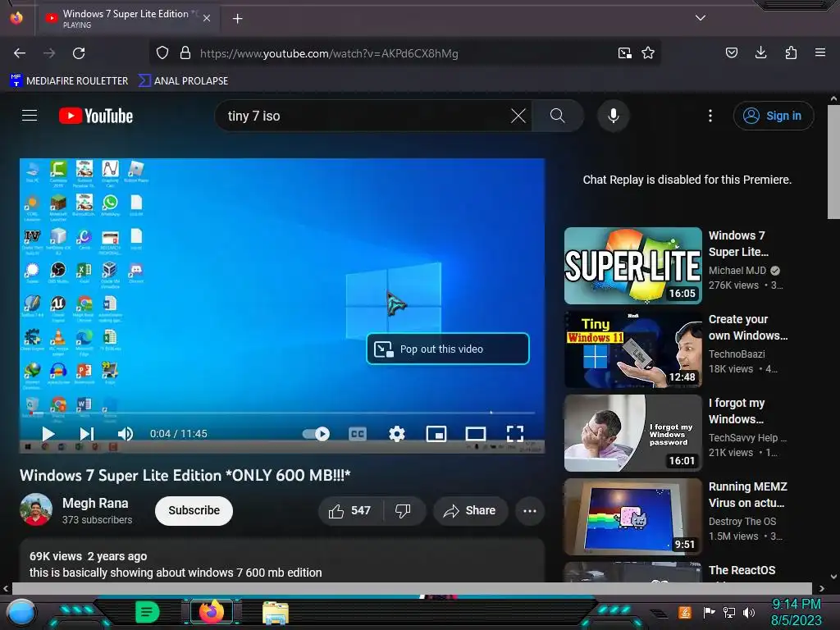Clear the YouTube search text

pos(518,116)
